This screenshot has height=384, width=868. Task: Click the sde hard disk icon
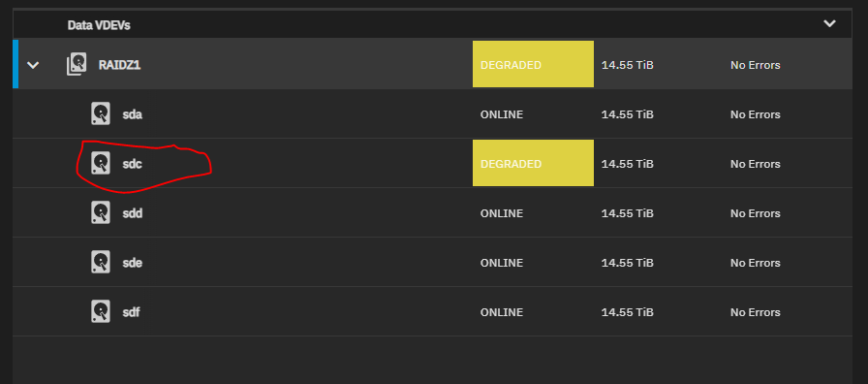(101, 262)
